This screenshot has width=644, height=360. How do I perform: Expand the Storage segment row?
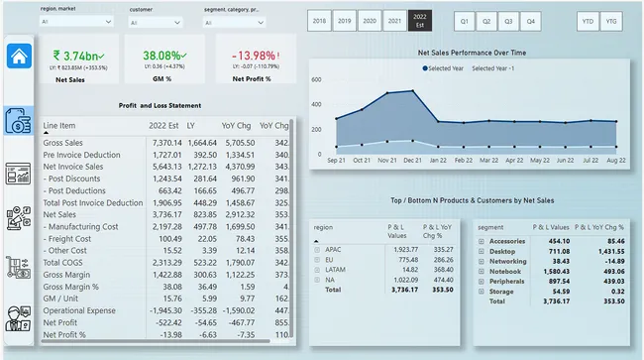coord(482,292)
